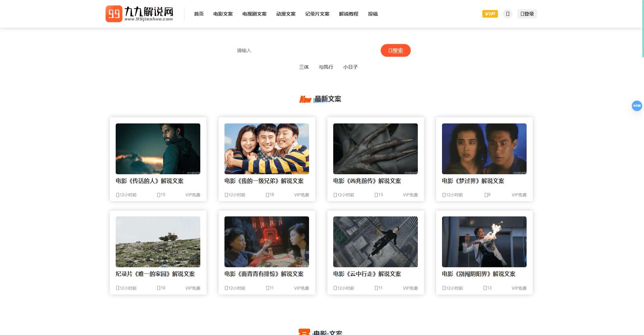Open thumbnail of 电影《传话的人》

click(158, 149)
